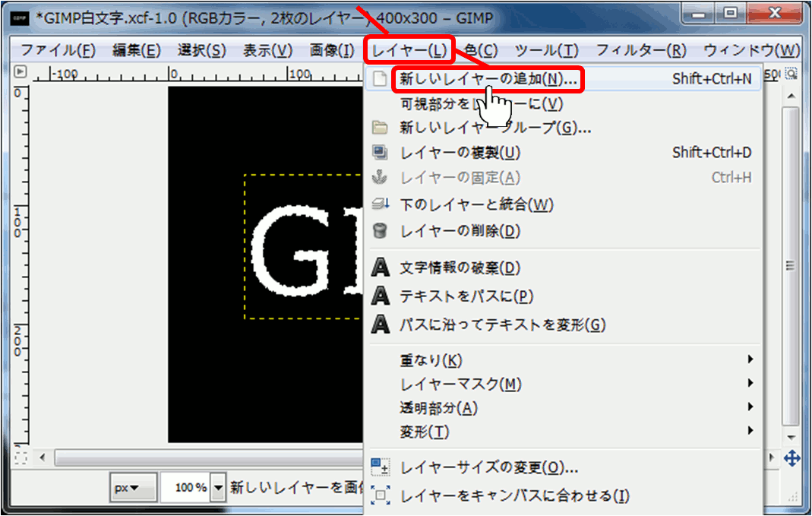Screen dimensions: 812x516
Task: Toggle Quick Mask at bottom-left of canvas
Action: tap(21, 458)
